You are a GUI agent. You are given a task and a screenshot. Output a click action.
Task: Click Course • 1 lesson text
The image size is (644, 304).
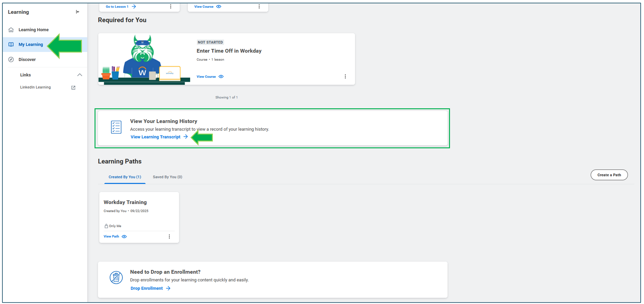tap(210, 60)
